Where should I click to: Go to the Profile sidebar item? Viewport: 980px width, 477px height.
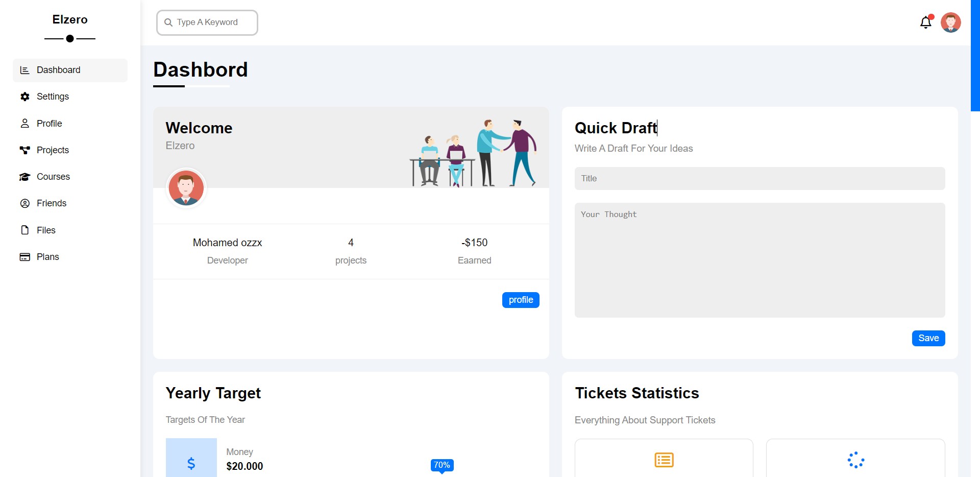(49, 124)
